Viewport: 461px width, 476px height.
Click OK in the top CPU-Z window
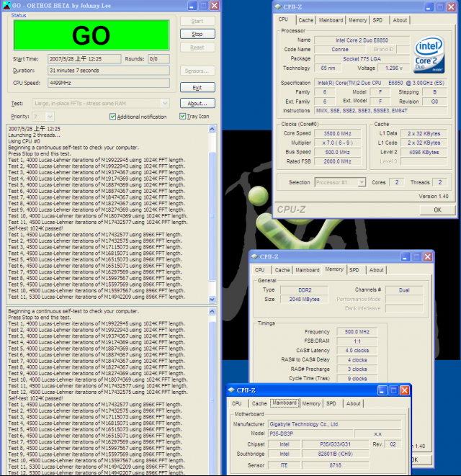pos(437,210)
